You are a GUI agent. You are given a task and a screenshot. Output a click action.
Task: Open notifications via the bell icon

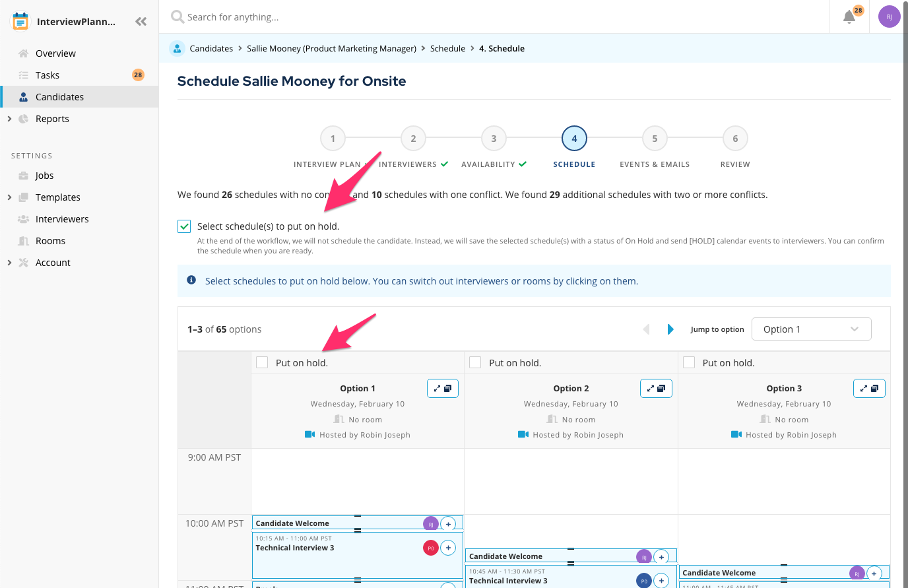pyautogui.click(x=849, y=17)
